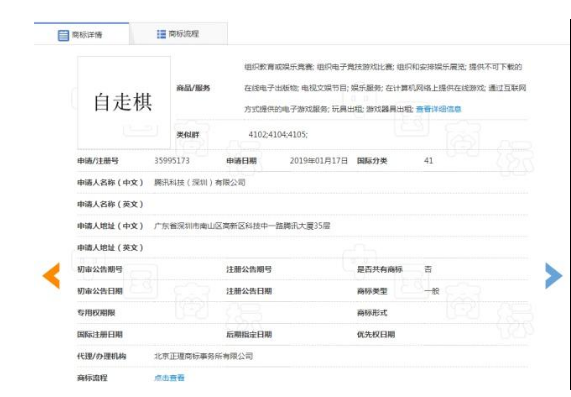Click the 后期指定日期 label
This screenshot has width=571, height=397.
249,334
